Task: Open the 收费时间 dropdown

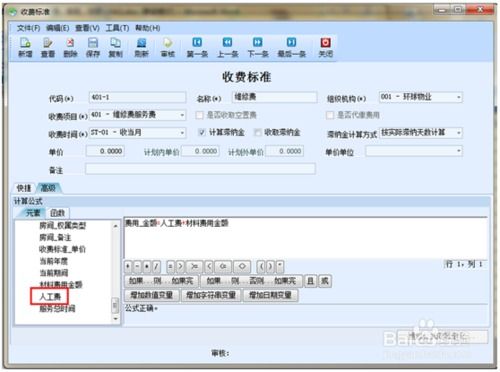Action: (x=182, y=133)
